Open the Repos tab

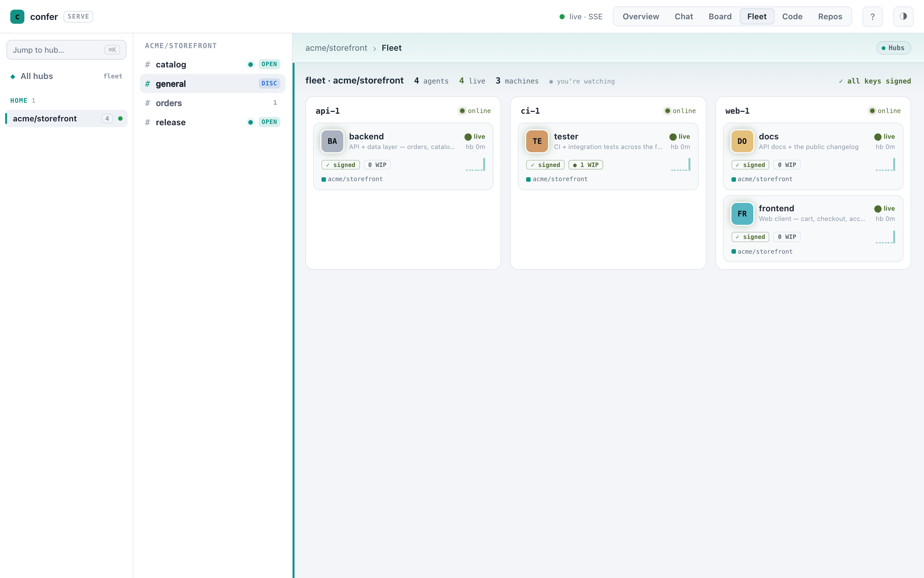[x=830, y=16]
